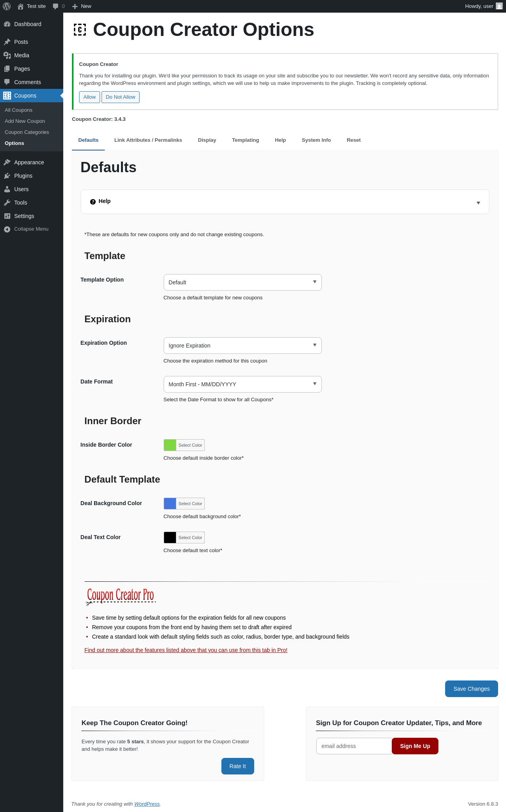Click the Save Changes button
The width and height of the screenshot is (506, 812).
point(471,689)
